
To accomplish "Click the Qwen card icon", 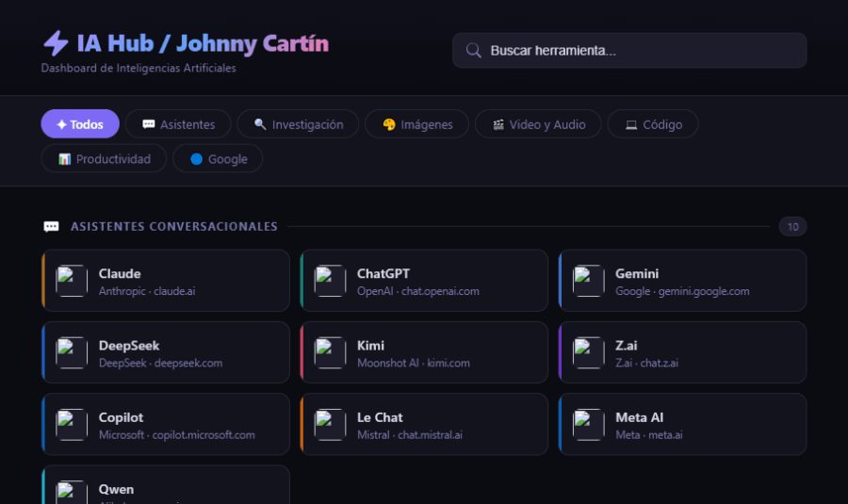I will [x=72, y=492].
